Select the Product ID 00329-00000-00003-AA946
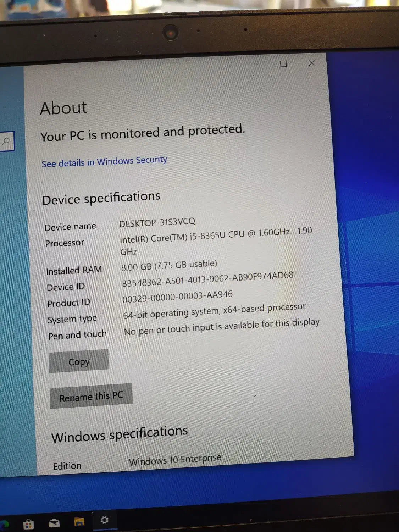The image size is (399, 532). tap(177, 297)
